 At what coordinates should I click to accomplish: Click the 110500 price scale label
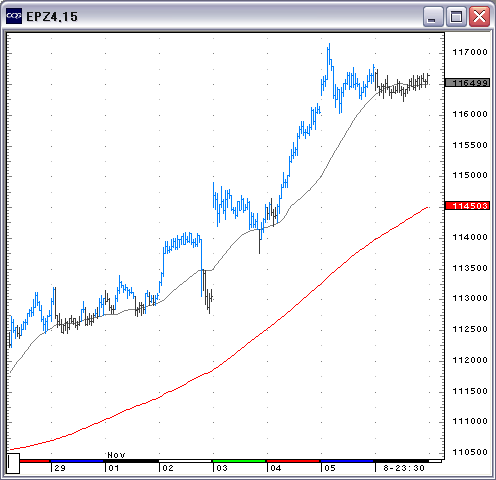(470, 452)
